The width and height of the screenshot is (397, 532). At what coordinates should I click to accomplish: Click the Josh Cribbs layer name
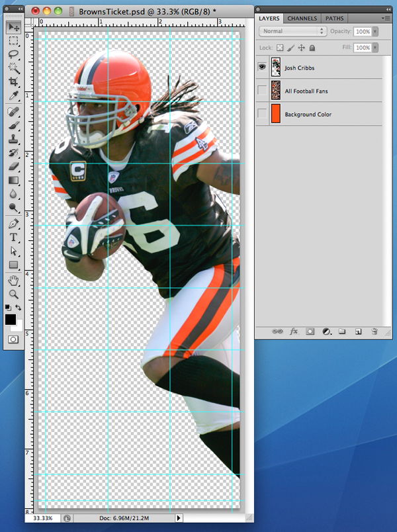click(299, 68)
